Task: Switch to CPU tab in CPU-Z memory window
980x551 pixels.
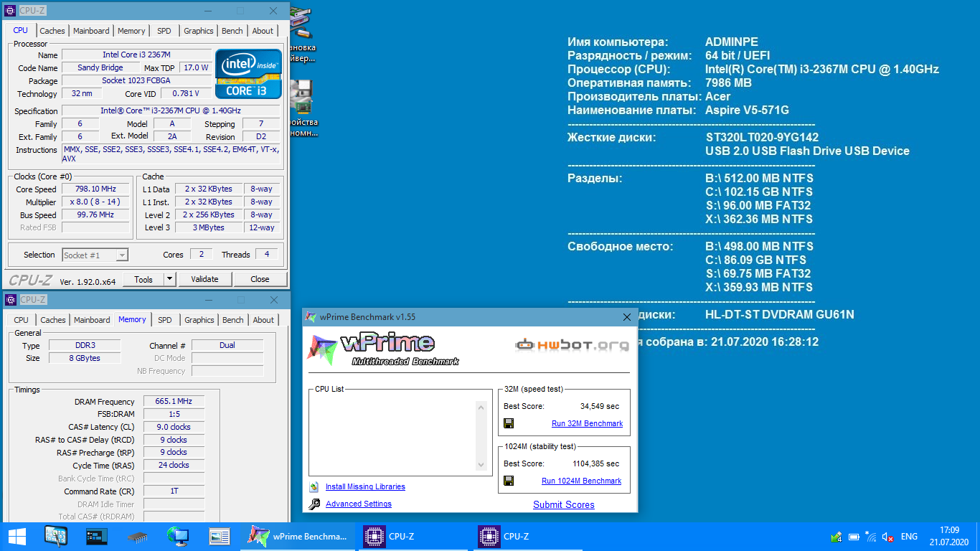Action: tap(22, 320)
